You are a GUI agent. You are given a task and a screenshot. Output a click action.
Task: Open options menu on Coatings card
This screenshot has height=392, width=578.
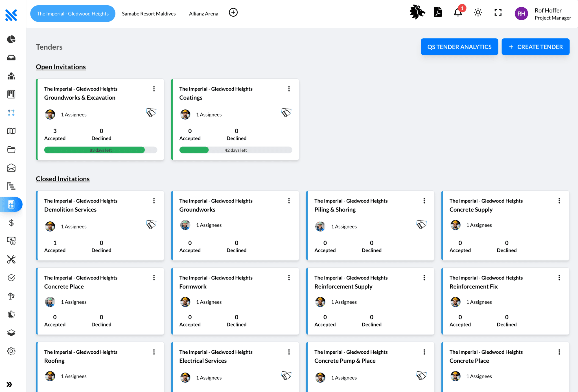[x=289, y=89]
